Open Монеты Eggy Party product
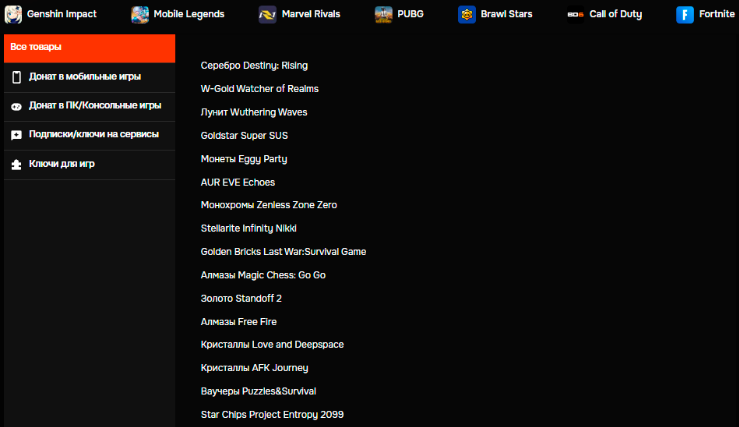The image size is (739, 427). tap(244, 159)
